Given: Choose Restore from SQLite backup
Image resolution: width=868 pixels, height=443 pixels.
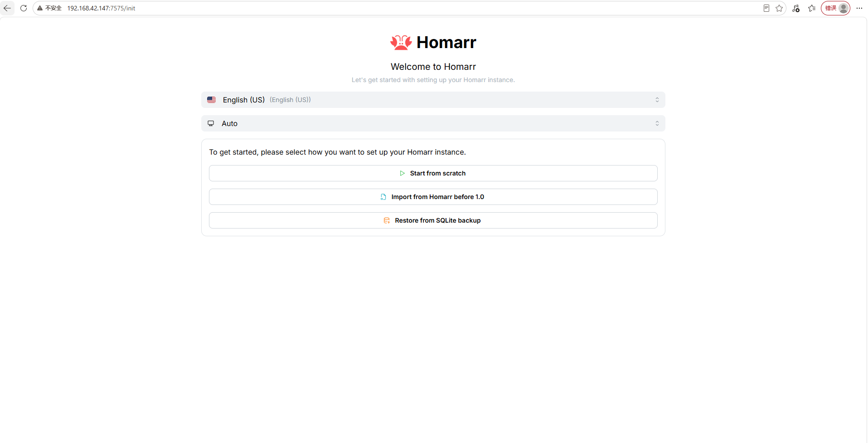Looking at the screenshot, I should [x=433, y=220].
